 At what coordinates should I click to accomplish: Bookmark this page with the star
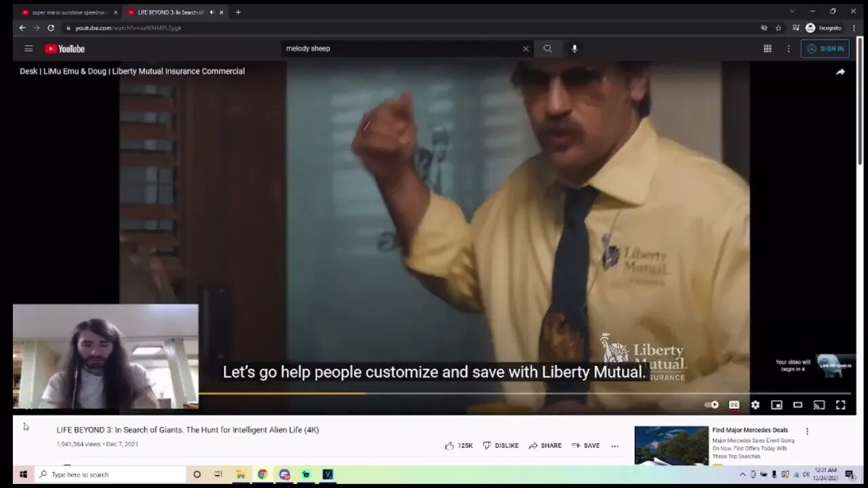coord(778,28)
